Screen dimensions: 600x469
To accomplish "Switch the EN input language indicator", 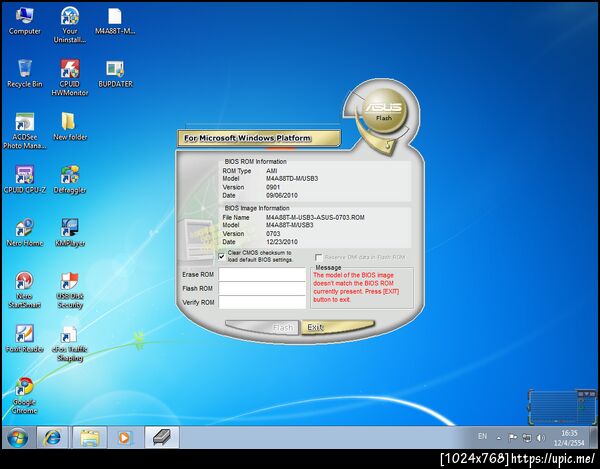I will (483, 436).
